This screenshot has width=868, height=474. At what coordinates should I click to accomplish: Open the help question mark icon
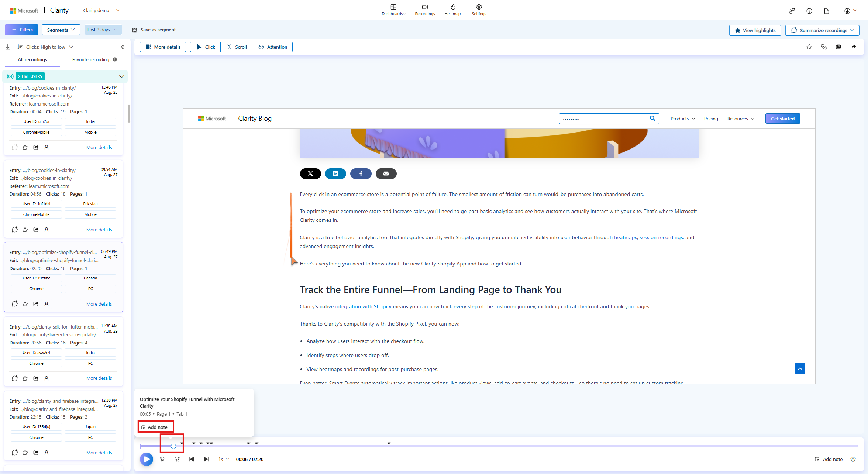[809, 11]
